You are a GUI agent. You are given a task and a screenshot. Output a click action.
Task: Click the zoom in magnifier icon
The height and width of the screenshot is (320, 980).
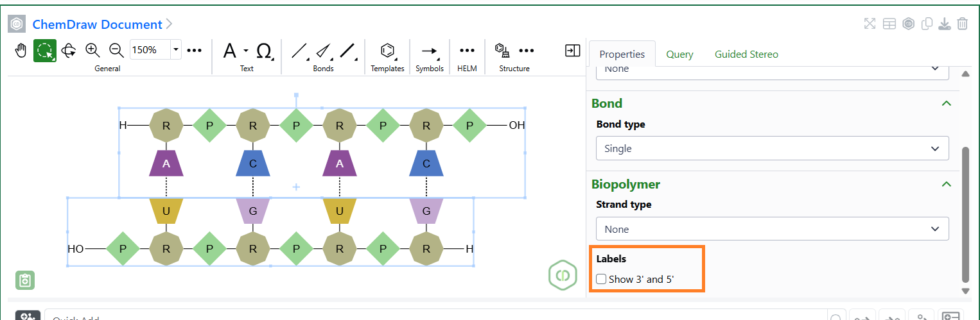(92, 50)
